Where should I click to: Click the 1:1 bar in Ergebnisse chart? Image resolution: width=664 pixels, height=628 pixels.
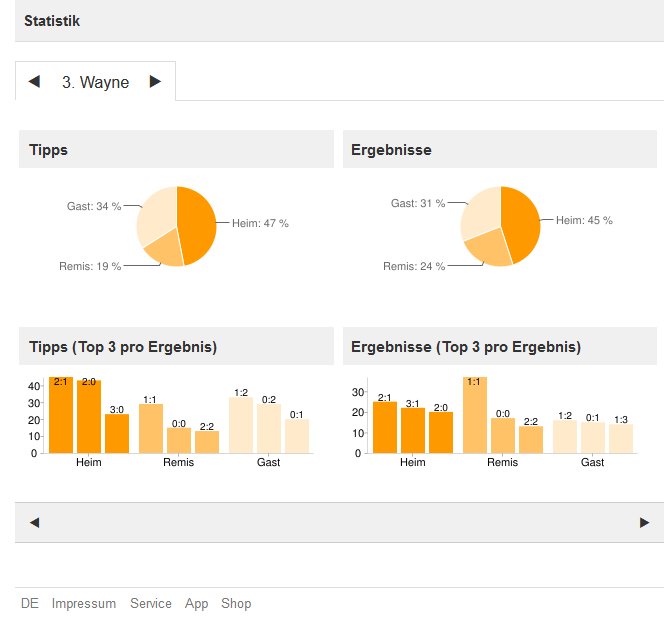tap(475, 415)
